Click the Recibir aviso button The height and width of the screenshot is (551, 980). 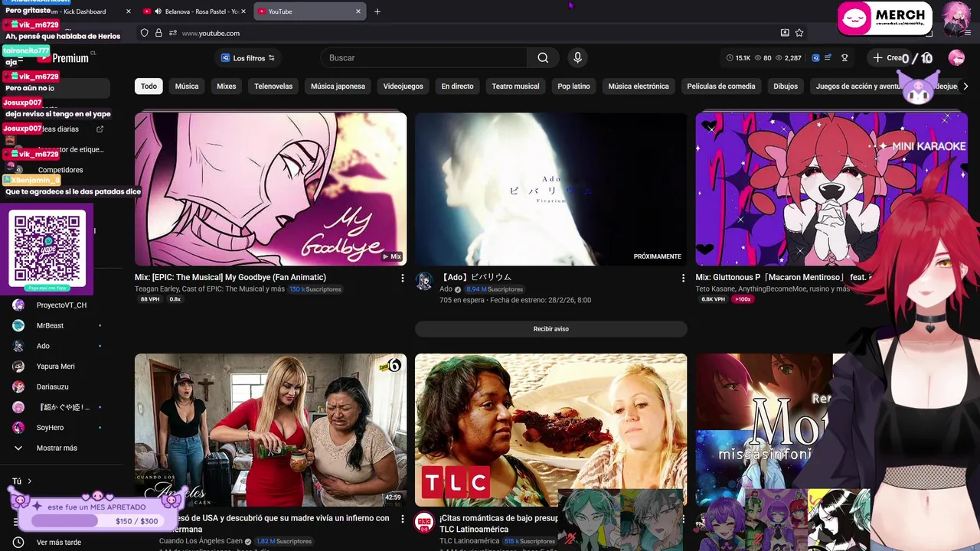(x=550, y=329)
